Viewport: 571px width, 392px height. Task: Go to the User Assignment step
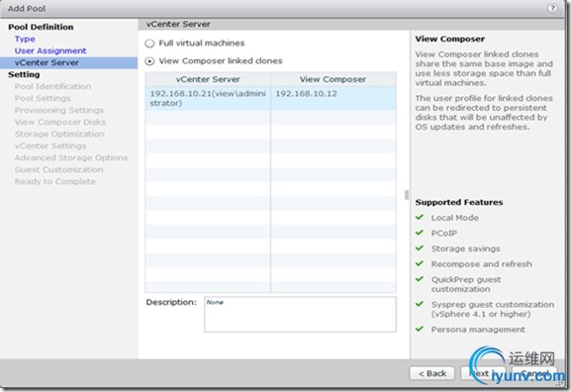click(50, 50)
